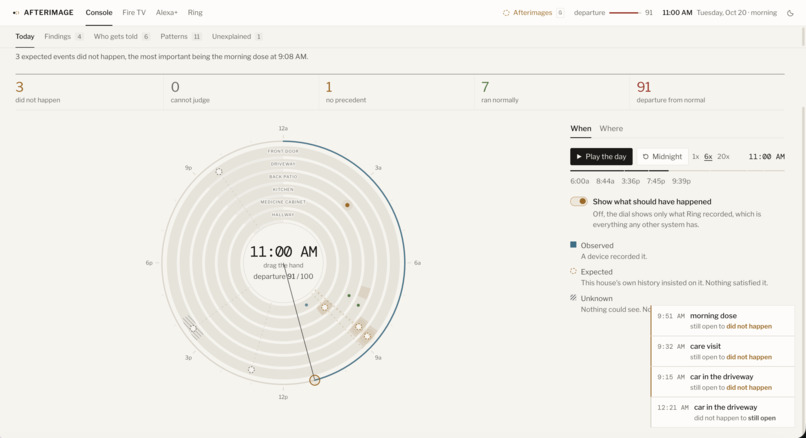This screenshot has height=438, width=806.
Task: Jump to the 7:45p time marker
Action: point(655,181)
